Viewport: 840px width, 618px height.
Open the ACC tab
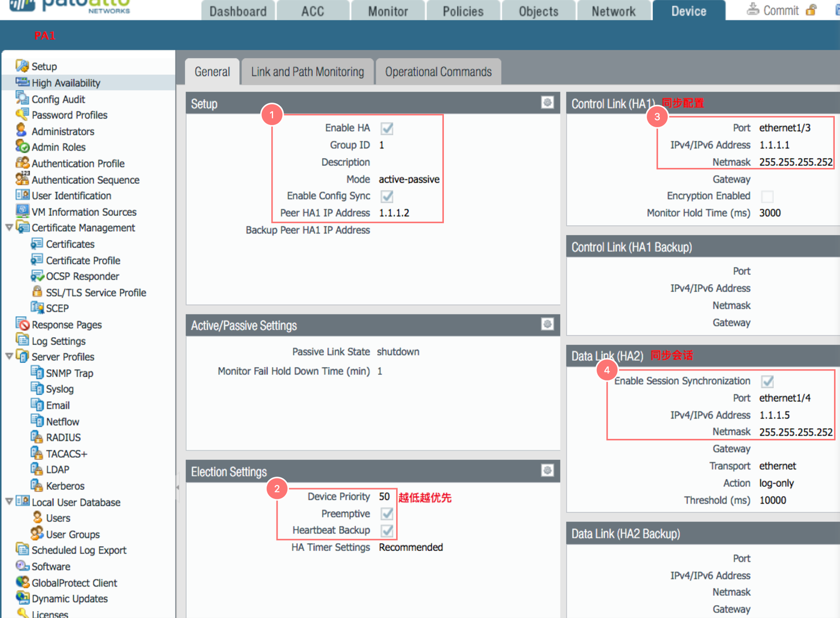coord(313,11)
